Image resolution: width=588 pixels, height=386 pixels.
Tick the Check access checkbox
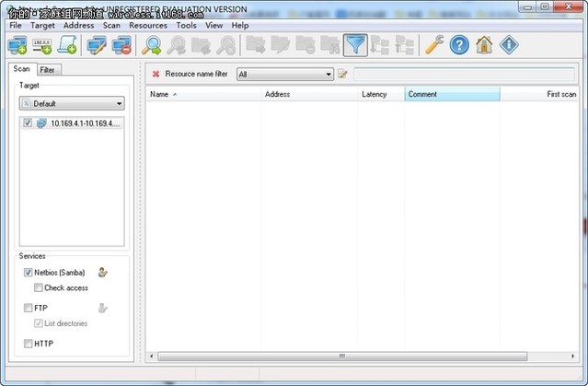pos(38,288)
